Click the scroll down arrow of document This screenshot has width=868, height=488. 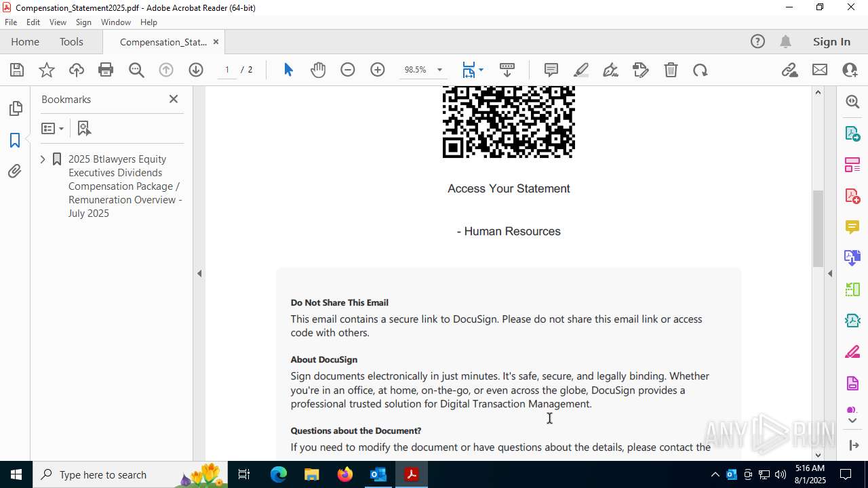pos(818,455)
